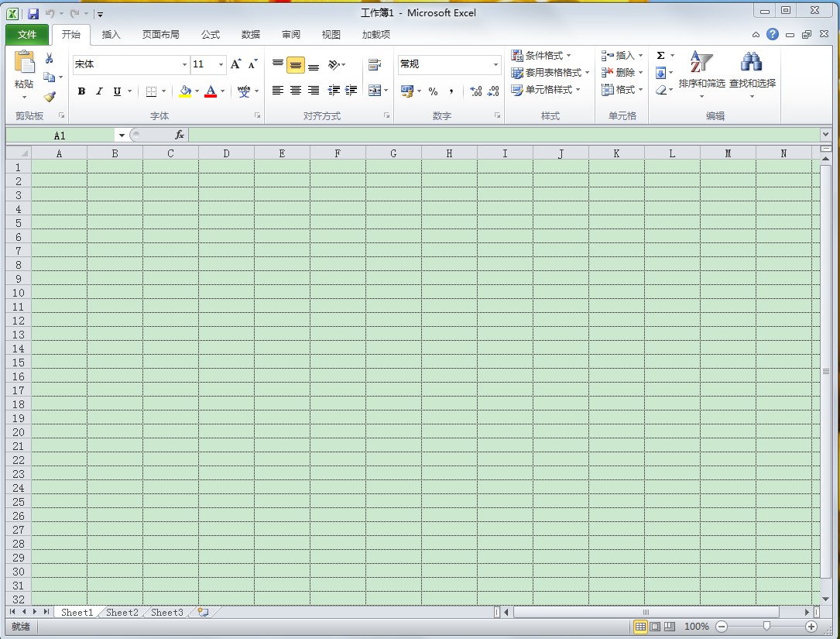Switch to the 页面布局 Page Layout tab
840x639 pixels.
tap(161, 35)
